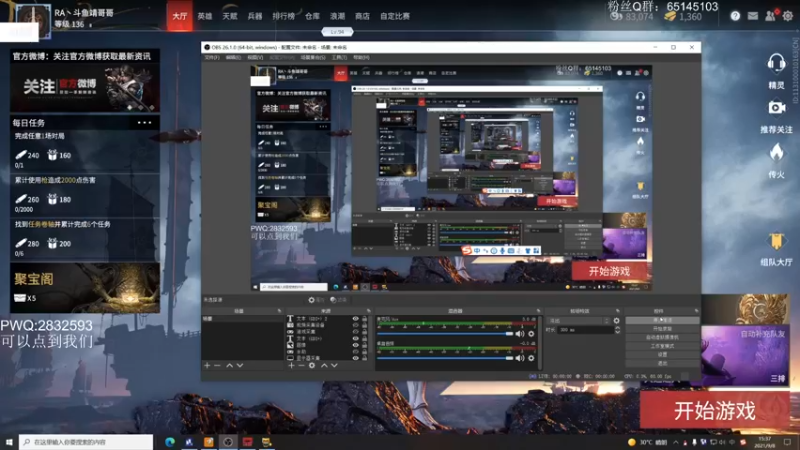Undock the Sources panel float icon
The width and height of the screenshot is (800, 450).
368,311
